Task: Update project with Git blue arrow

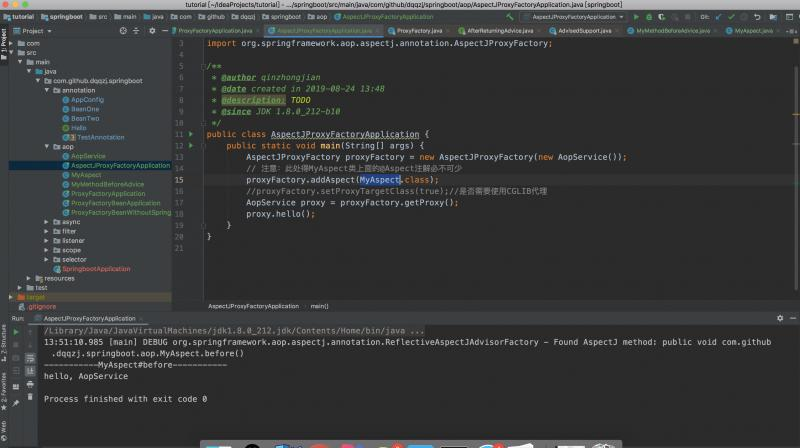Action: [718, 17]
